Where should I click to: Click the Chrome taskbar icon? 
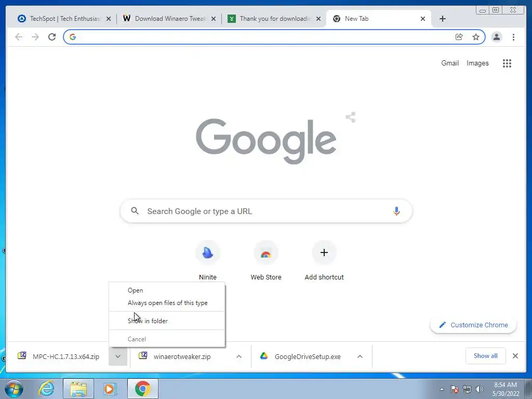click(142, 389)
